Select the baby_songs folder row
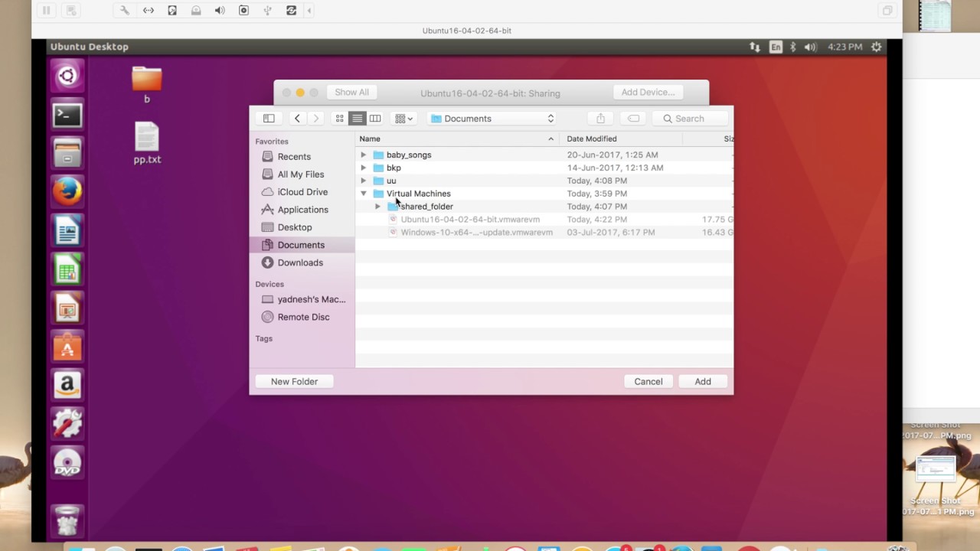The height and width of the screenshot is (551, 980). 544,155
